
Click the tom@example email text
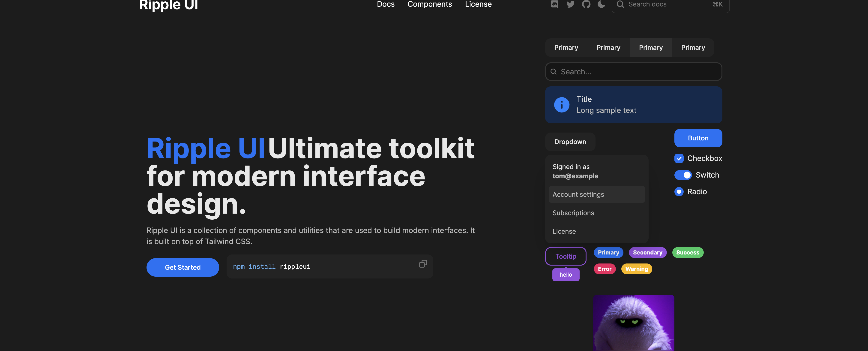point(575,176)
